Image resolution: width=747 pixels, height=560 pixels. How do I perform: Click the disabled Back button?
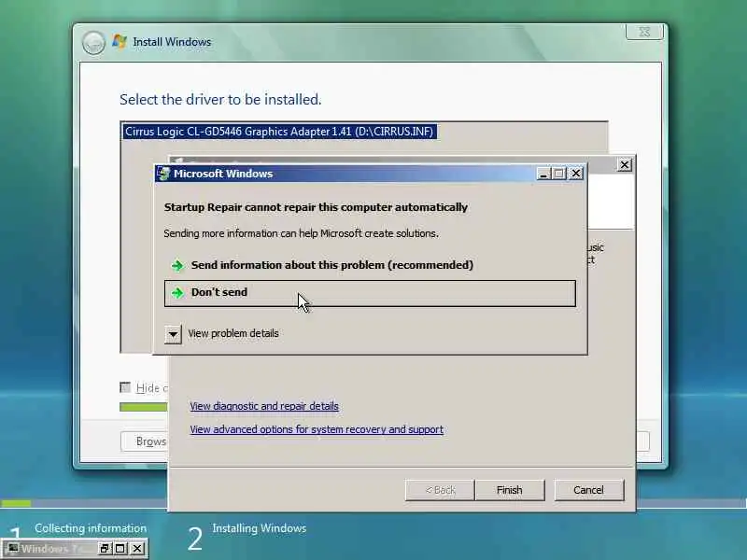tap(440, 490)
